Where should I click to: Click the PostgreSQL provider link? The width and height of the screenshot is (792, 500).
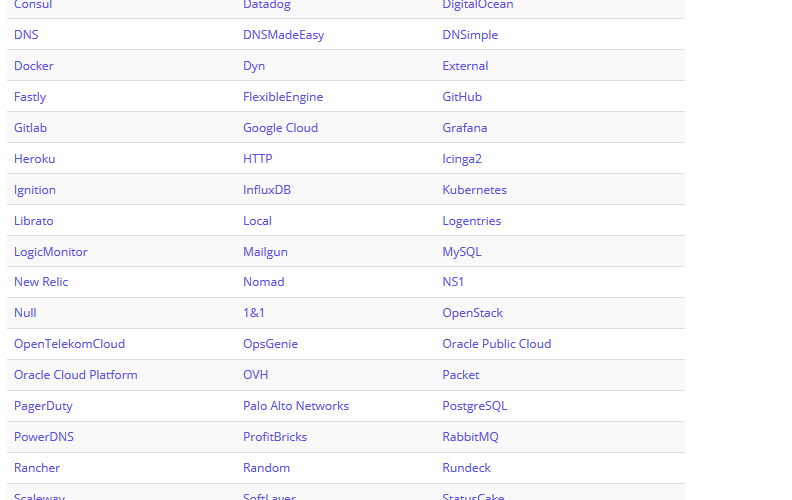pos(474,406)
